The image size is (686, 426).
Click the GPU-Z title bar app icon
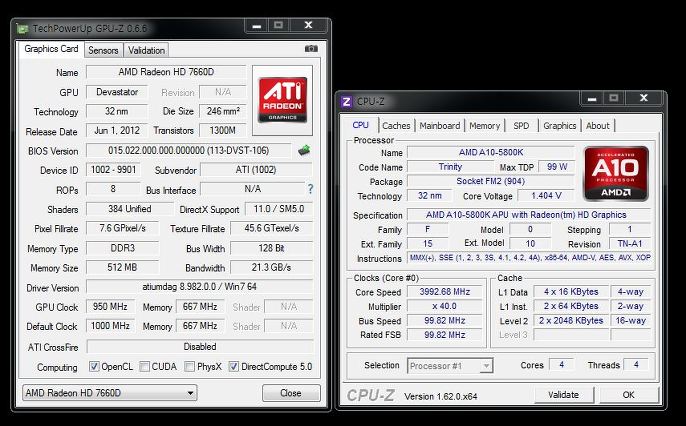click(x=22, y=29)
